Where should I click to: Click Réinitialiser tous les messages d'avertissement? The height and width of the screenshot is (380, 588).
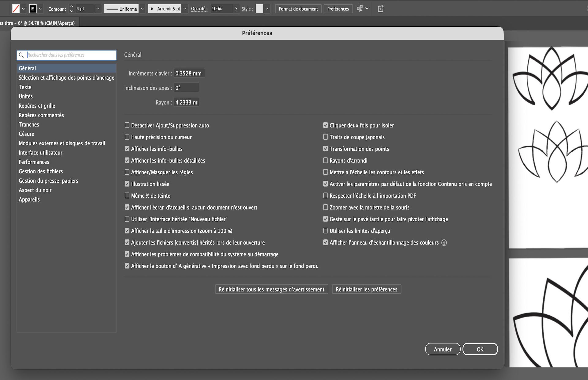(x=271, y=289)
